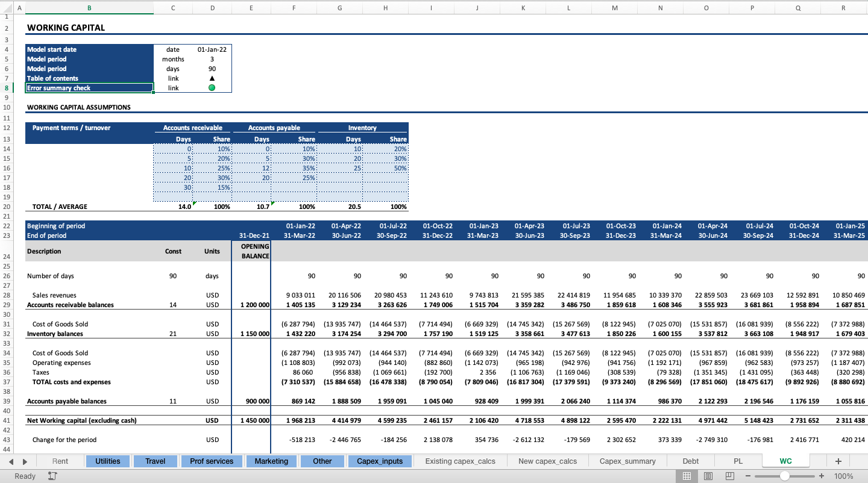
Task: Open the Existing capex_calcs sheet tab
Action: coord(461,461)
